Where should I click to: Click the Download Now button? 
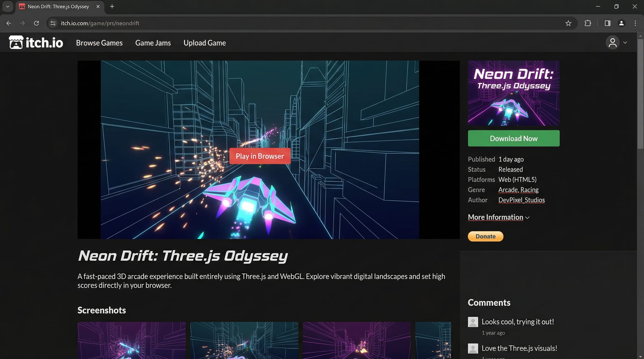tap(514, 138)
